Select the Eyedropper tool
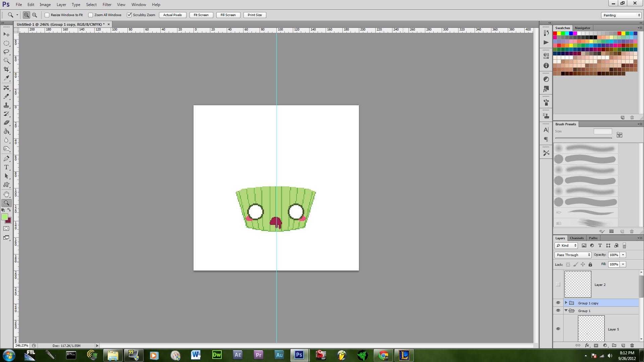Viewport: 644px width, 362px height. pyautogui.click(x=6, y=78)
